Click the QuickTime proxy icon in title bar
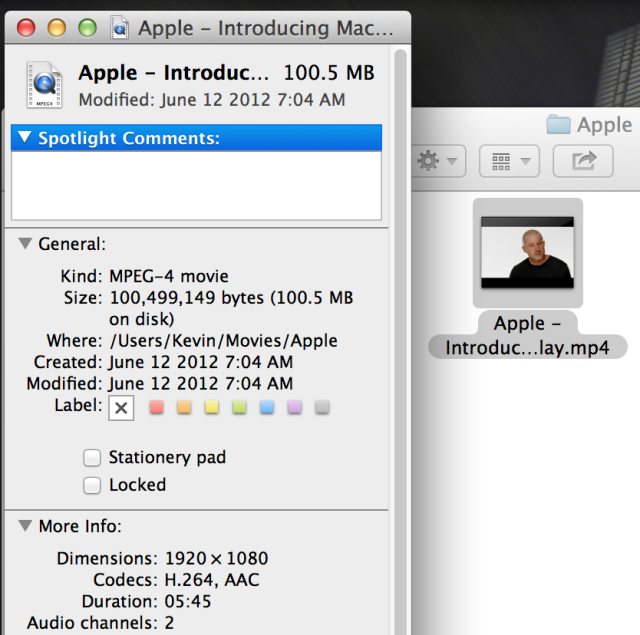Image resolution: width=640 pixels, height=635 pixels. coord(119,28)
